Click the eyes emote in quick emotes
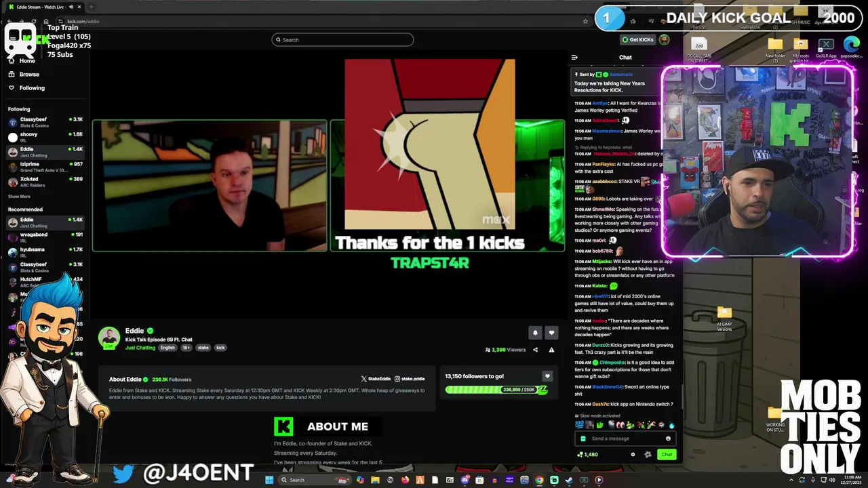Viewport: 868px width, 488px height. coord(620,425)
